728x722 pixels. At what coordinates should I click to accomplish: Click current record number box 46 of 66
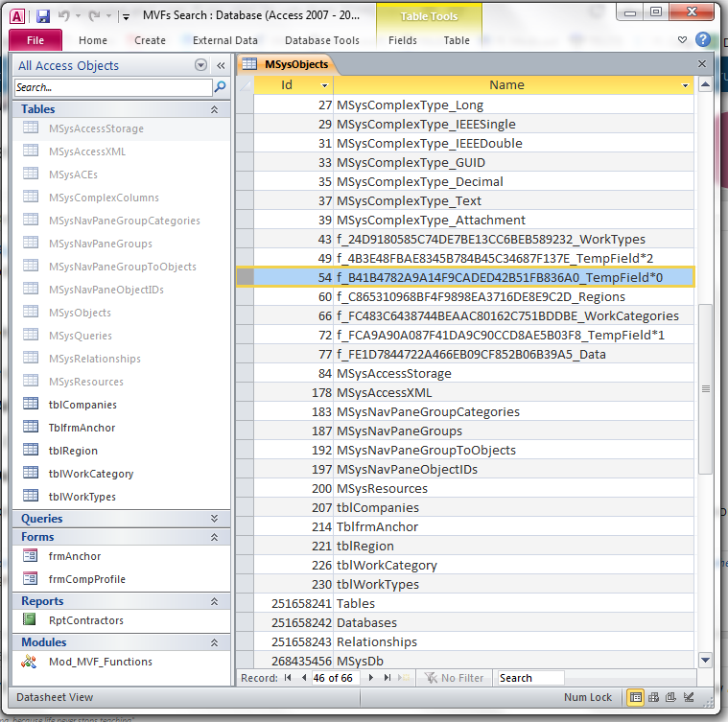pyautogui.click(x=335, y=678)
